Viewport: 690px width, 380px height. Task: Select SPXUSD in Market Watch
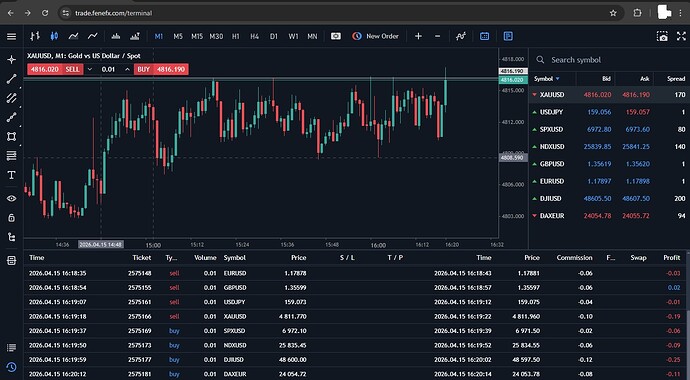click(609, 129)
